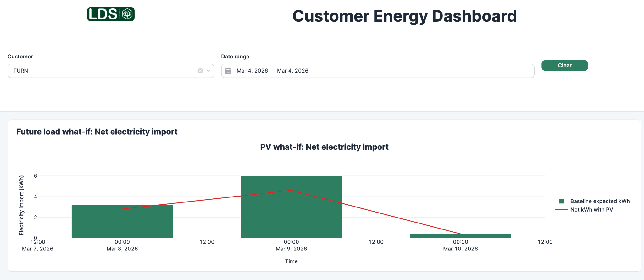Click the LDS logo
The width and height of the screenshot is (644, 280).
point(111,14)
